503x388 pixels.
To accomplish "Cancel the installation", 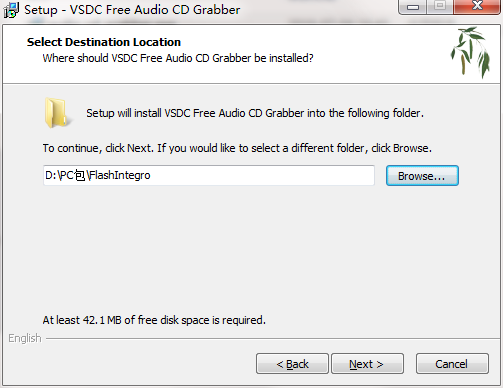I will pos(452,364).
